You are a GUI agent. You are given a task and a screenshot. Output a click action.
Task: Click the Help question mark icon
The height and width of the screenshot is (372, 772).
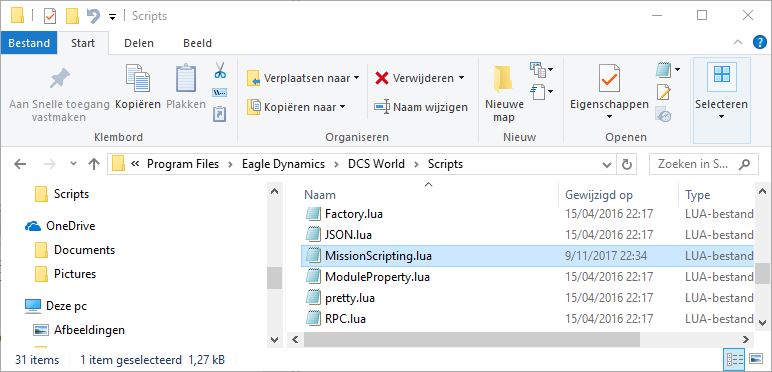(760, 43)
